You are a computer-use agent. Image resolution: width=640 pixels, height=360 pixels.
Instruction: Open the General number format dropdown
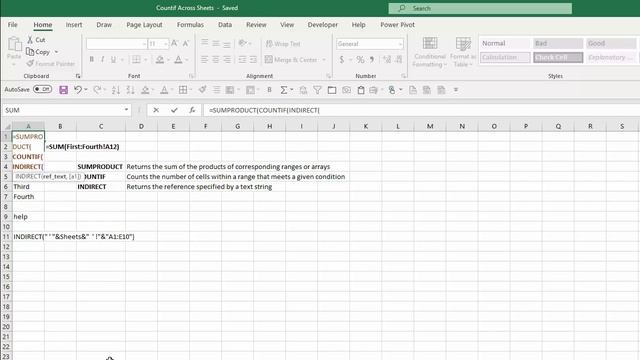(x=400, y=44)
